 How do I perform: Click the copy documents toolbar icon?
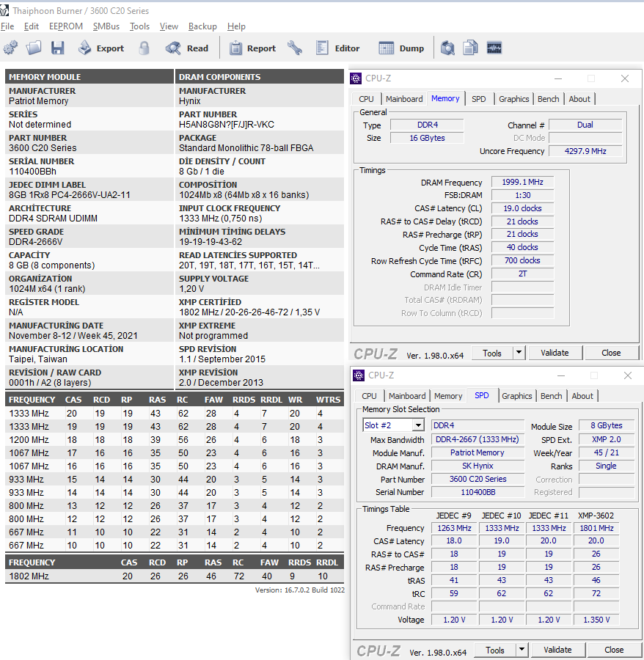click(x=470, y=48)
